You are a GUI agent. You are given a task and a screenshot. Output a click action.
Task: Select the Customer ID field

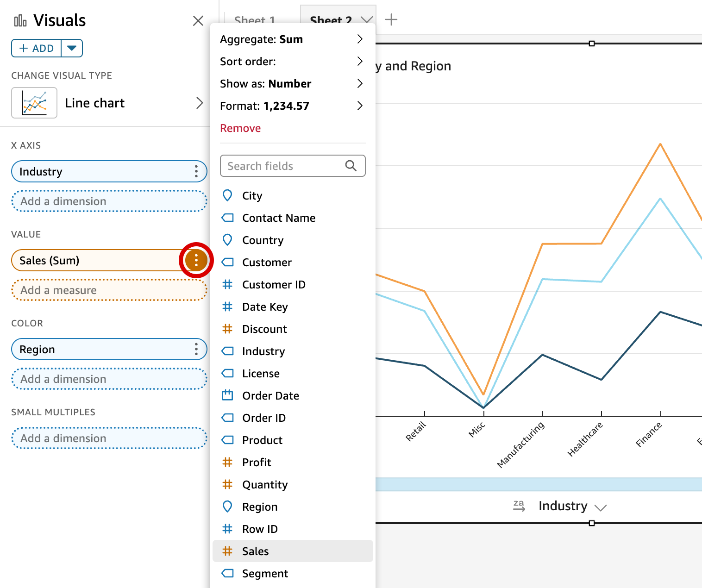[x=293, y=284]
